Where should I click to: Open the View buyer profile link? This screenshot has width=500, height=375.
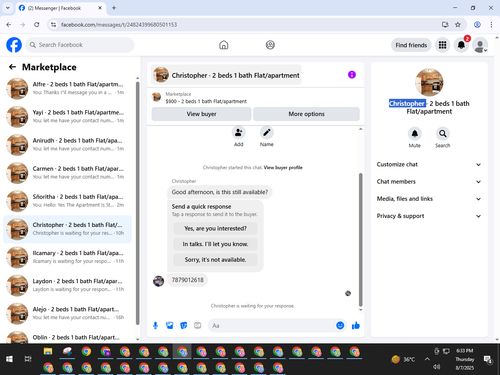(x=283, y=167)
